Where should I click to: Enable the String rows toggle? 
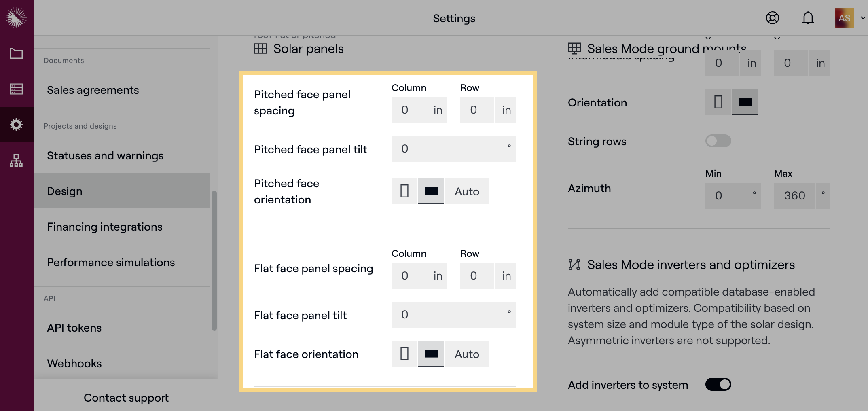coord(718,141)
